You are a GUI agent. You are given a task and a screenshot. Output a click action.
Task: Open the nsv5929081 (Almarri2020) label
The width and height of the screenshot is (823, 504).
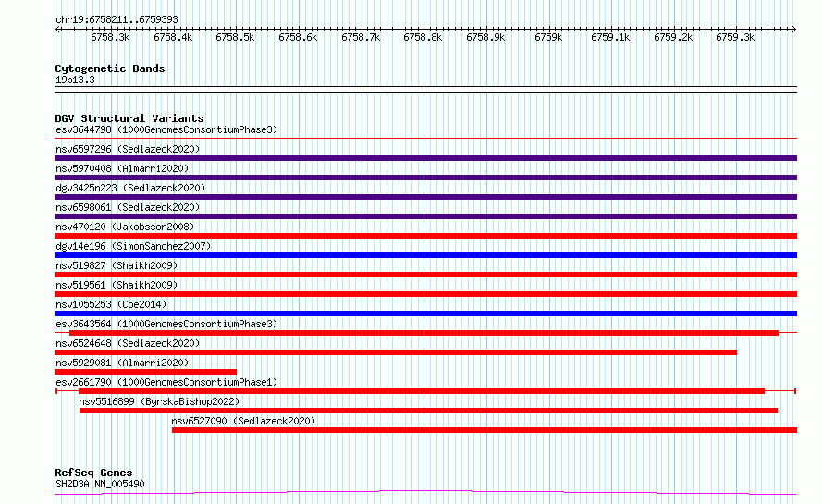(x=122, y=363)
